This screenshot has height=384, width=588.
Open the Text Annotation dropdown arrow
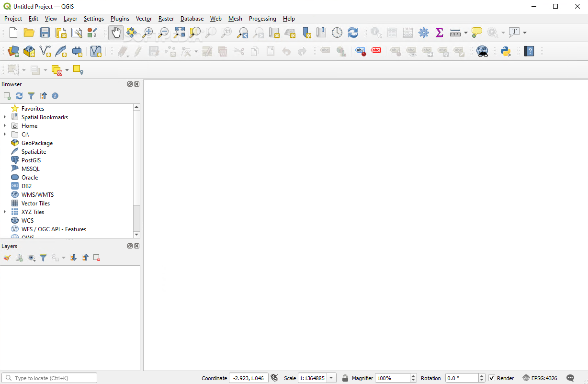(525, 33)
